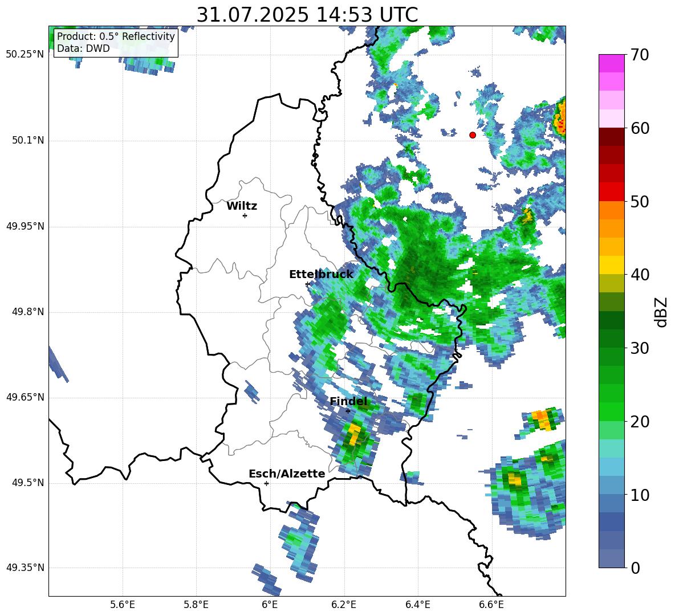Screen dimensions: 675x616
Task: Click the colorbar 20 label
Action: [640, 421]
